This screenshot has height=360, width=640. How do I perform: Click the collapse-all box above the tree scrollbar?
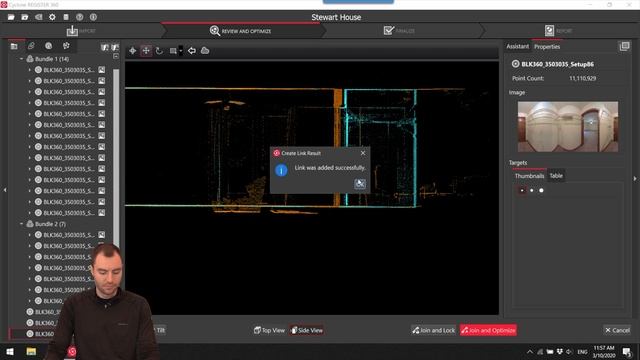pos(116,56)
